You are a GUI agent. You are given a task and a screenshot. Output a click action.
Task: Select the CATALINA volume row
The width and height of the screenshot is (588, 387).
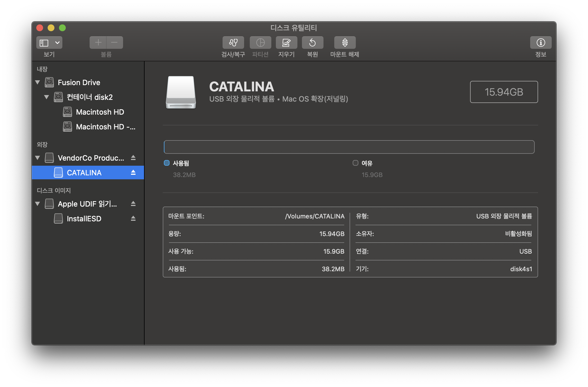pos(88,173)
